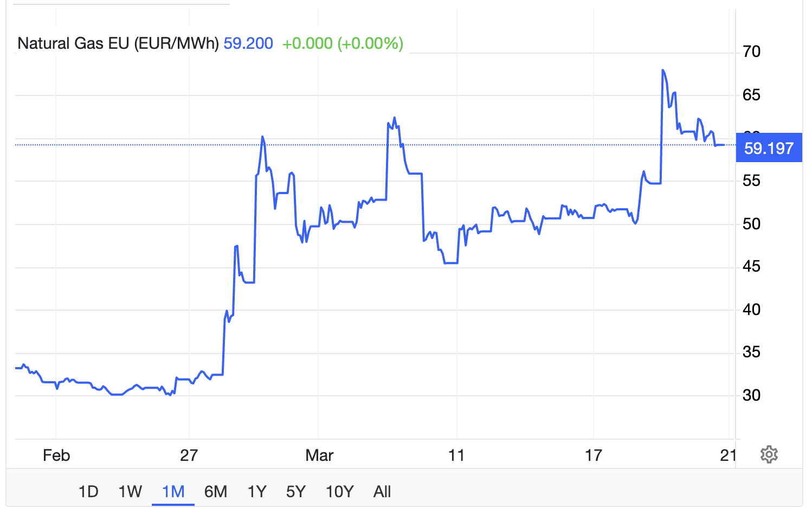The image size is (812, 514).
Task: Click the blue 59.197 price tag
Action: 768,148
